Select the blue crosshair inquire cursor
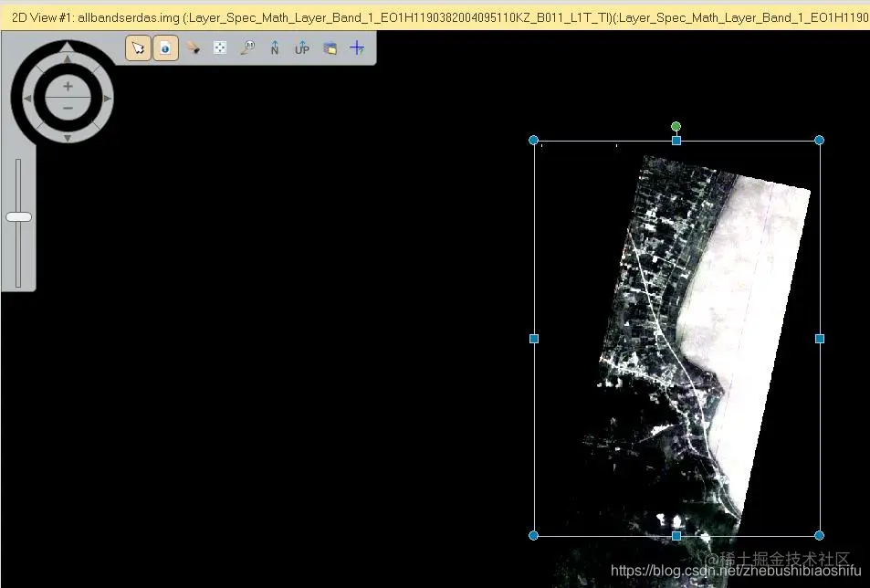Viewport: 870px width, 588px height. (357, 48)
